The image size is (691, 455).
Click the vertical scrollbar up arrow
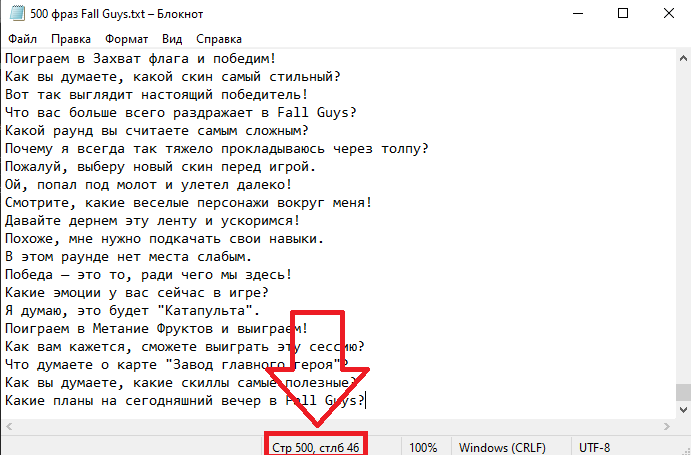[x=682, y=58]
